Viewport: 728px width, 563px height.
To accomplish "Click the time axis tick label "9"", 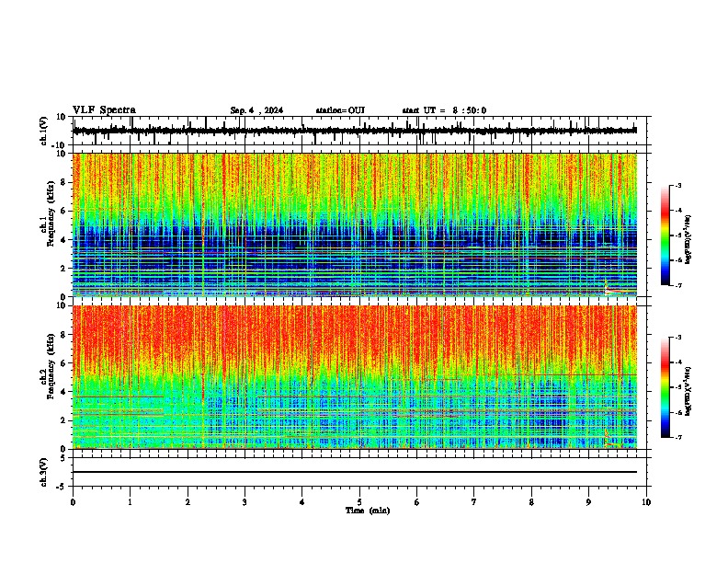I will (588, 502).
